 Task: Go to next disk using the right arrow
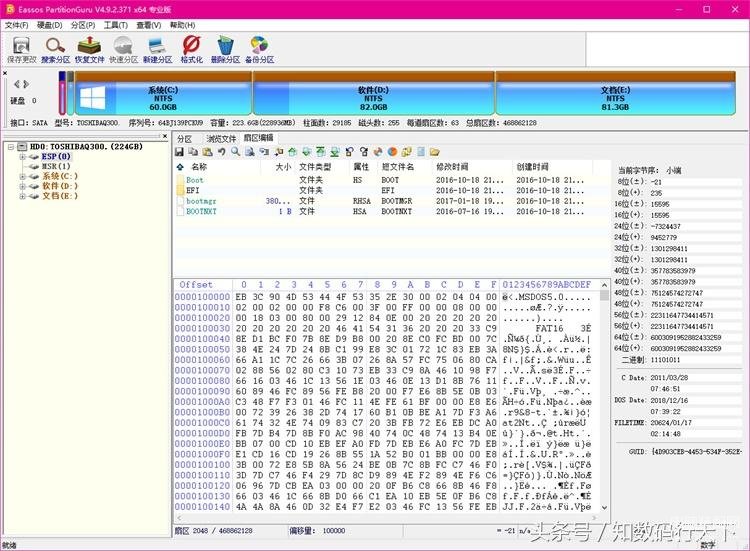[x=26, y=84]
